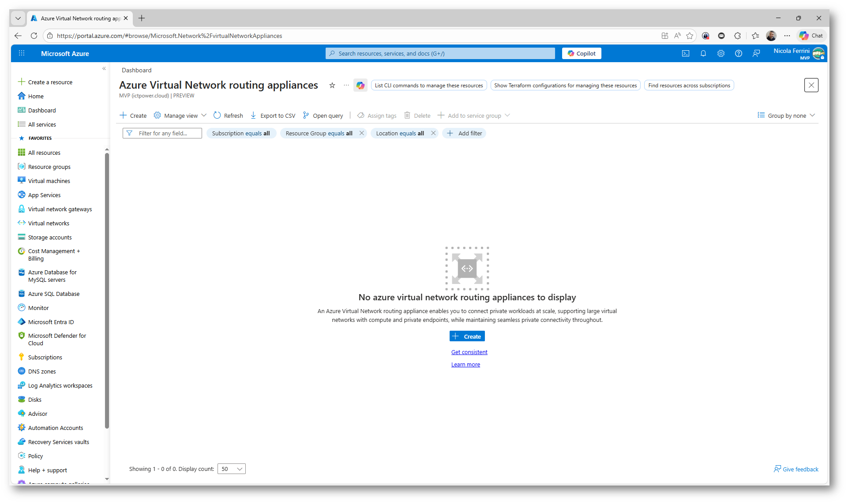Open the feedback icon in header

[x=756, y=53]
